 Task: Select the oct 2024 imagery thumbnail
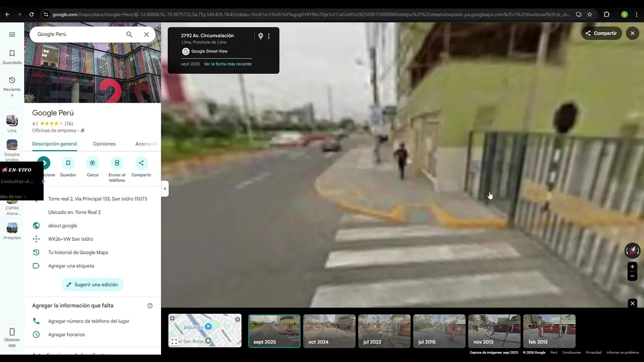pos(329,331)
